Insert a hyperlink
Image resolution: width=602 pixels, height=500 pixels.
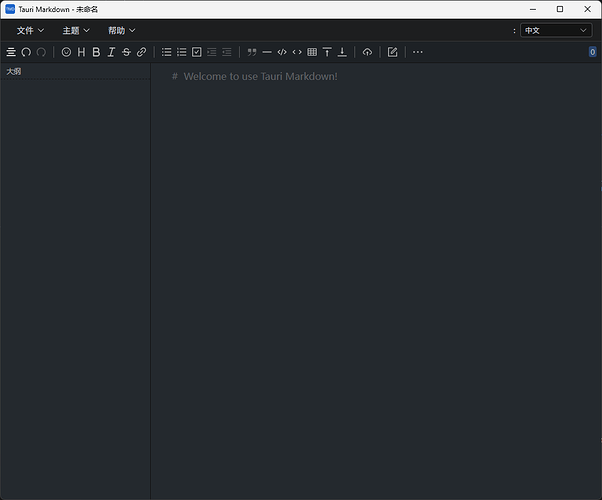click(141, 52)
